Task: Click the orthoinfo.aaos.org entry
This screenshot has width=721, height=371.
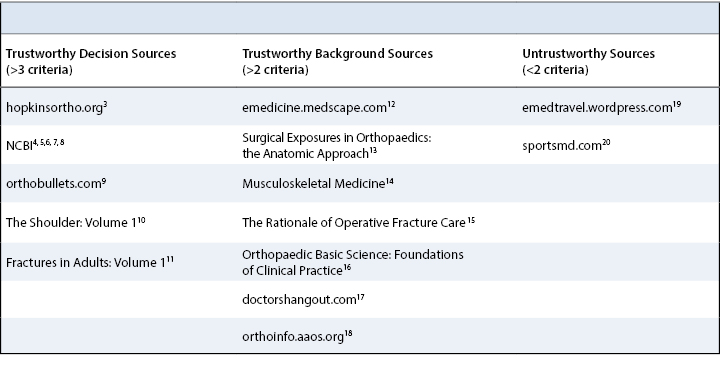Action: pyautogui.click(x=297, y=337)
